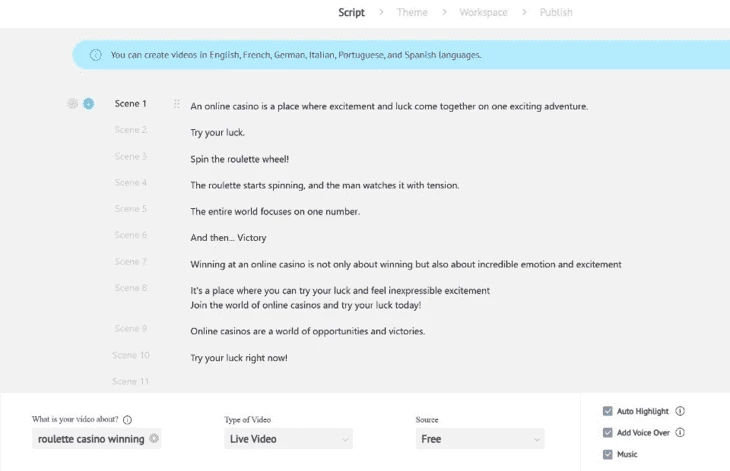The width and height of the screenshot is (730, 471).
Task: Click the video topic field 'roulette casino winning'
Action: point(96,439)
